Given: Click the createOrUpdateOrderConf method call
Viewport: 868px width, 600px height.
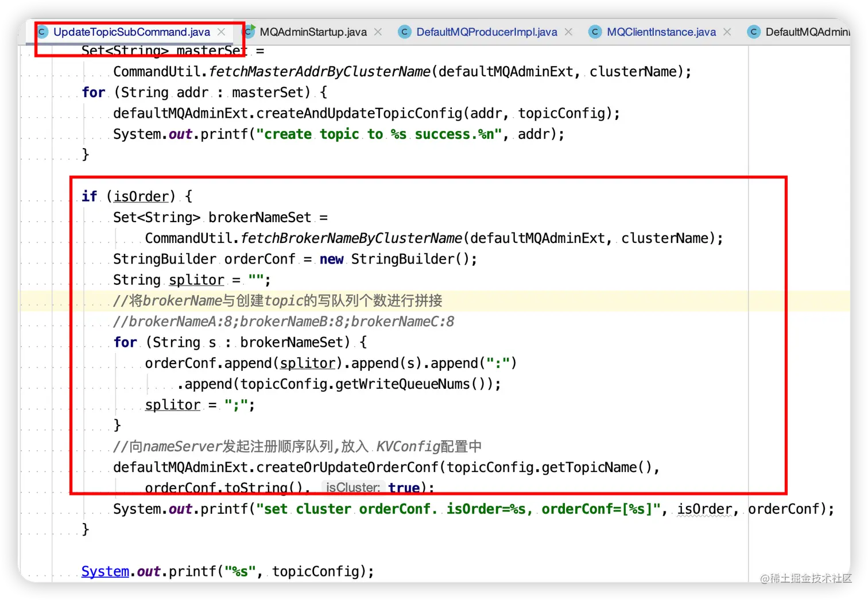Looking at the screenshot, I should [x=347, y=467].
